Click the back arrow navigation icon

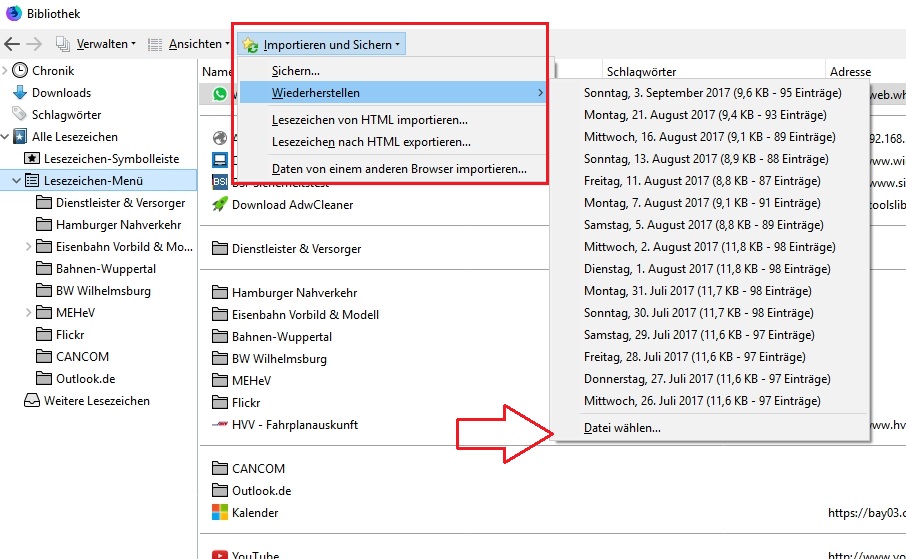point(12,44)
